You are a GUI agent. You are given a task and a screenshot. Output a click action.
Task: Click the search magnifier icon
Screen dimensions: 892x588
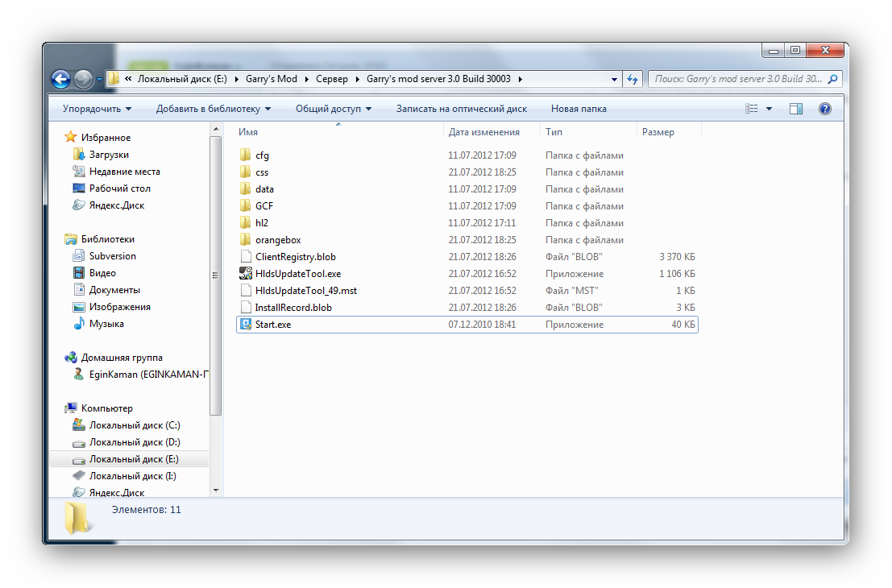tap(832, 79)
